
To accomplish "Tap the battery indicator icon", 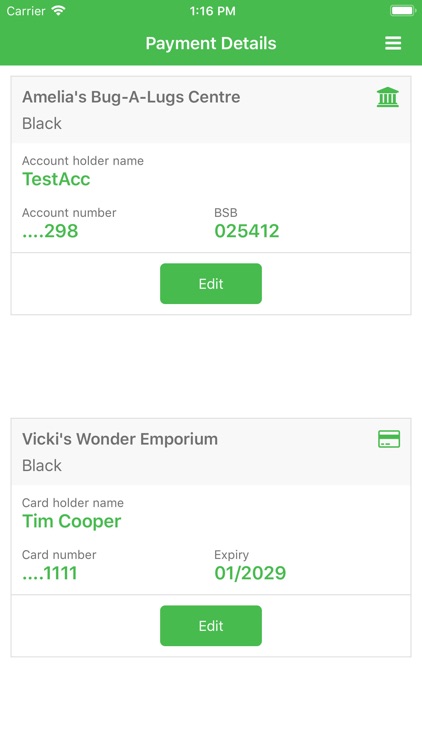I will coord(403,11).
